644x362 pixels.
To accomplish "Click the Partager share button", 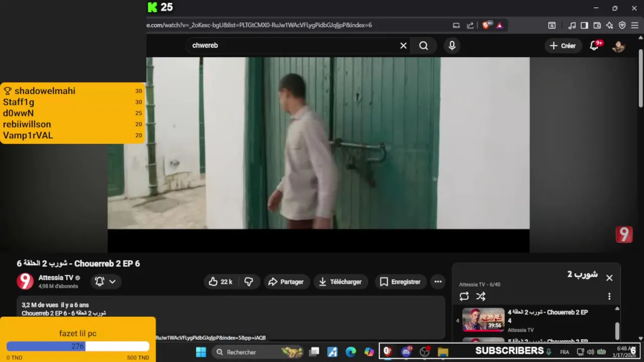I will point(286,282).
